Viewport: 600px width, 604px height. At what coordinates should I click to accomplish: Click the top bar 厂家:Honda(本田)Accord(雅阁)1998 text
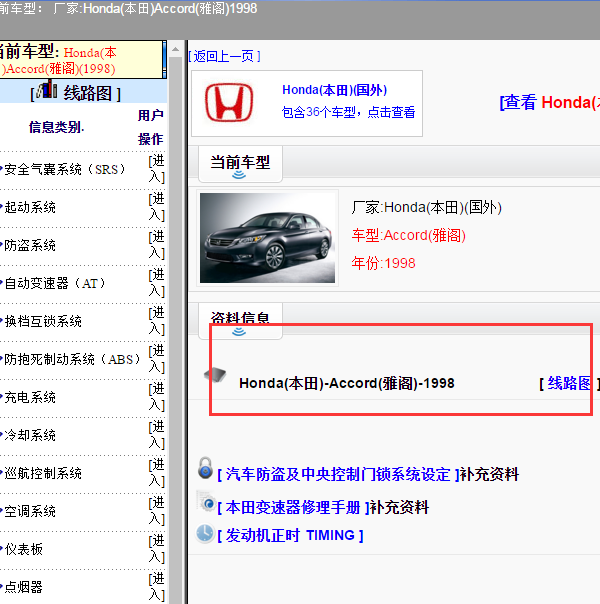[x=155, y=8]
